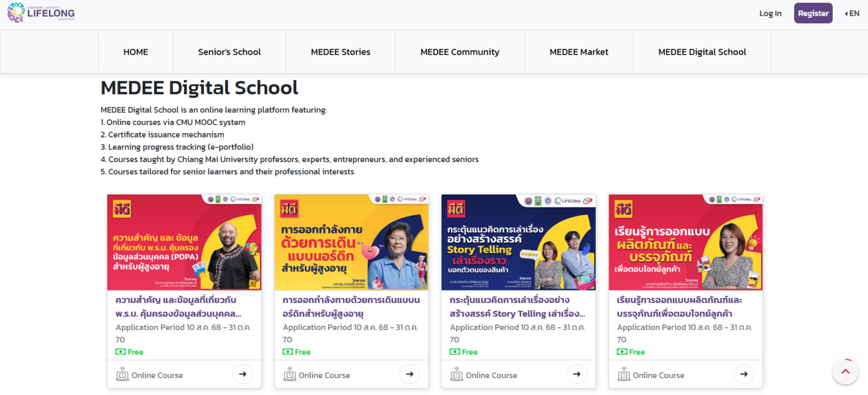868x395 pixels.
Task: Open the PDPA course thumbnail image
Action: coord(184,242)
